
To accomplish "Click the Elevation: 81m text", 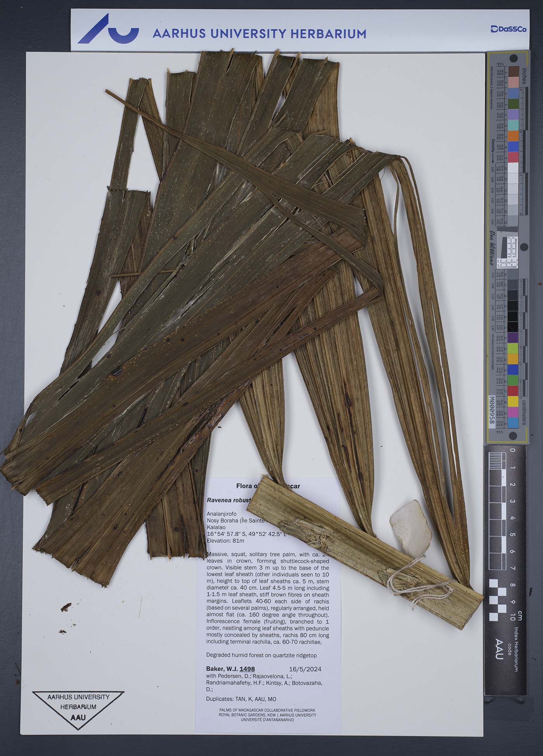I will coord(225,540).
